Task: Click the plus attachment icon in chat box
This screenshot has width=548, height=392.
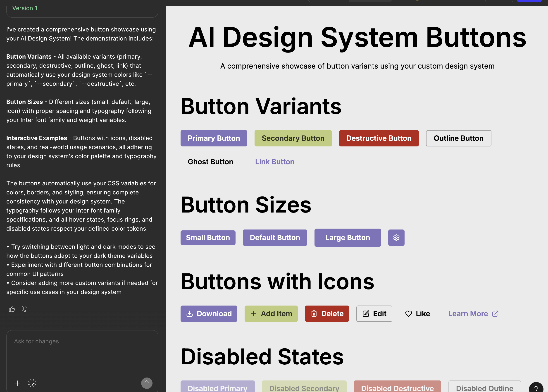Action: [x=18, y=383]
